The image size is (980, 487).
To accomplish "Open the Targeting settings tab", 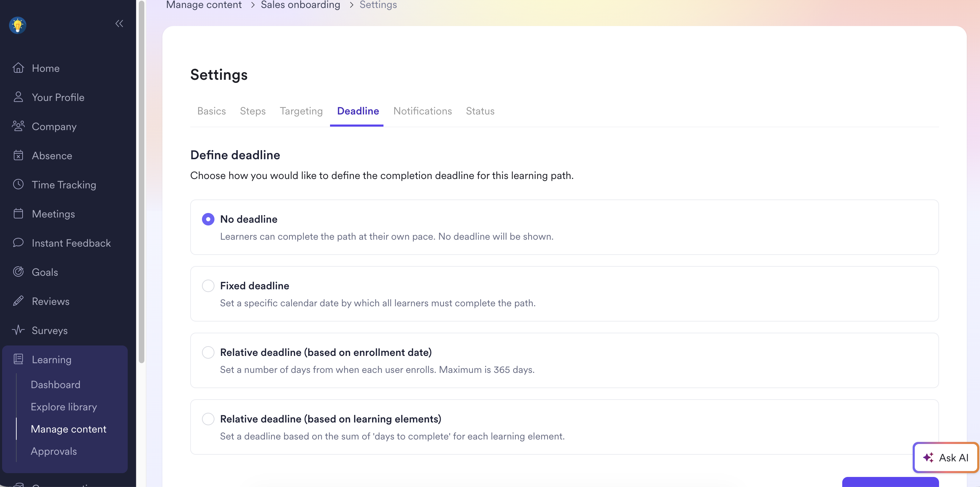I will point(301,111).
